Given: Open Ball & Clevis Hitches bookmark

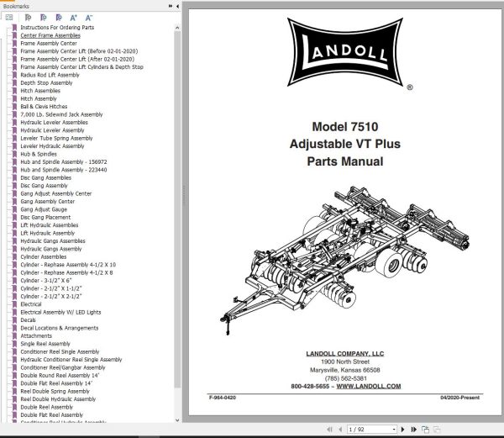Looking at the screenshot, I should pyautogui.click(x=44, y=107).
